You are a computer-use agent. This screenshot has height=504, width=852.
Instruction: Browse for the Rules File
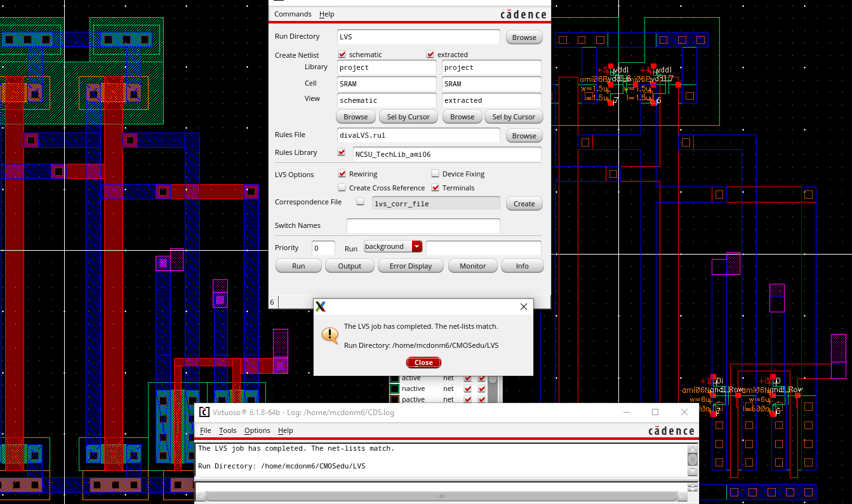pyautogui.click(x=524, y=136)
